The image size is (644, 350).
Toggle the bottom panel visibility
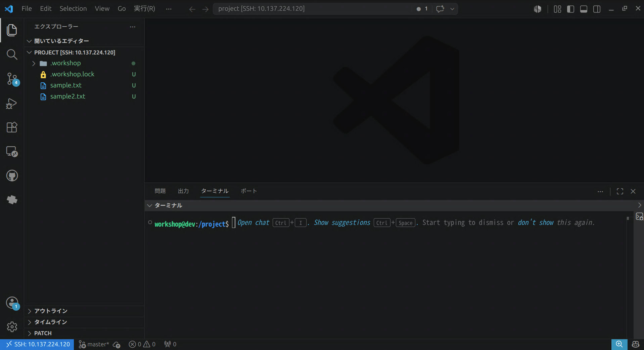584,9
